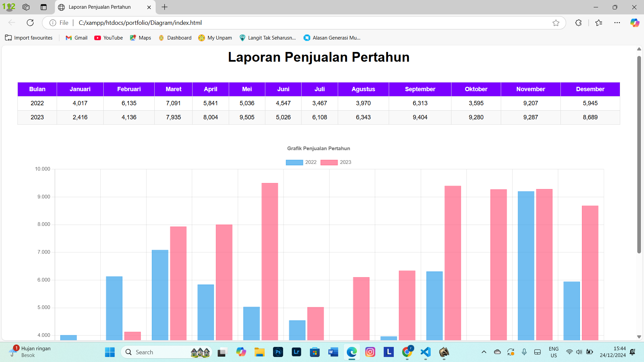Add page to favourites star icon

556,23
